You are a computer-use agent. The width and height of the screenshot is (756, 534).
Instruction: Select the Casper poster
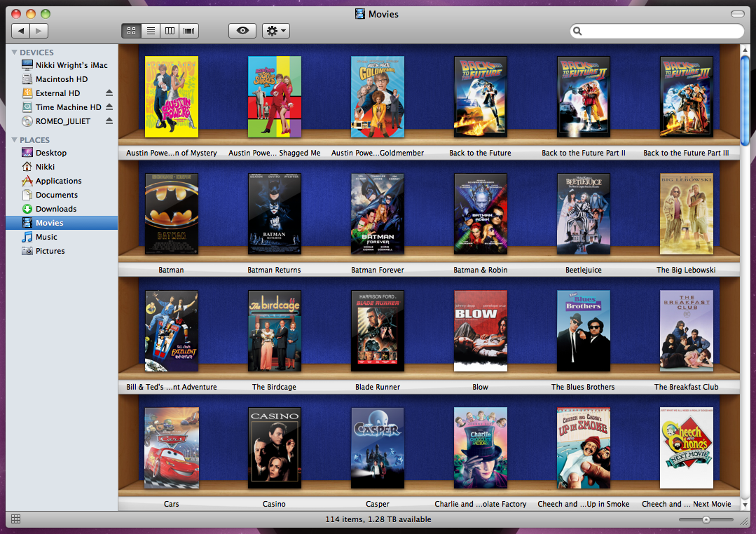378,448
